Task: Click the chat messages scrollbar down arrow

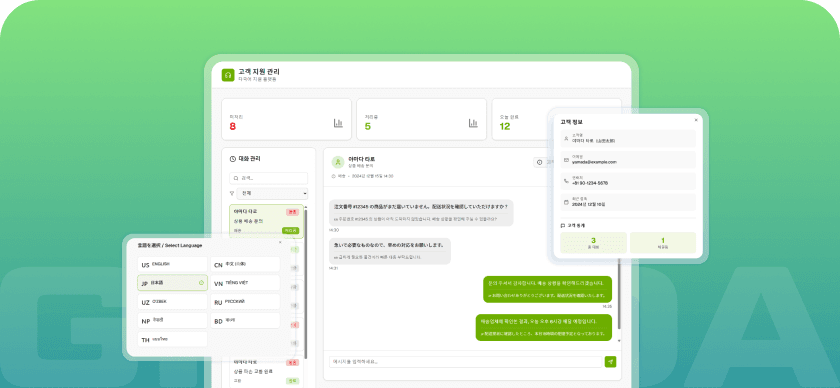Action: (x=620, y=340)
